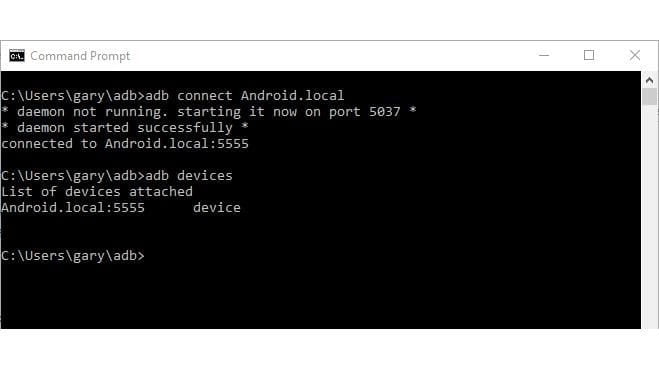
Task: Open the Command Prompt system menu icon
Action: pos(17,55)
